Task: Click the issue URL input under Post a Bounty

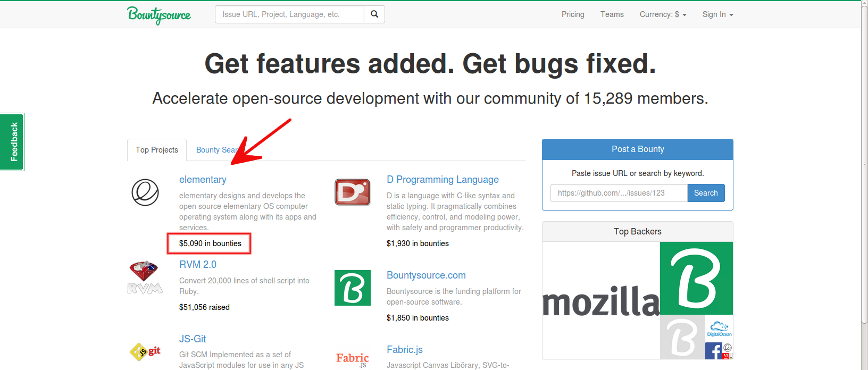Action: [619, 193]
